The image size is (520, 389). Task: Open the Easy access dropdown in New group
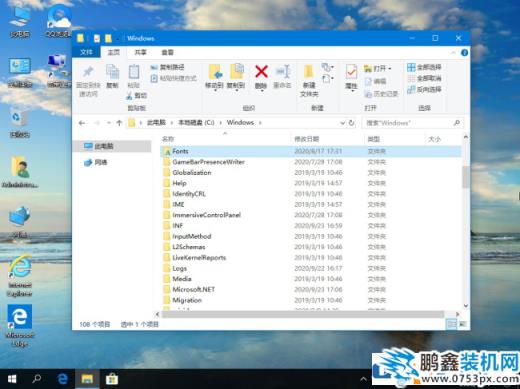(328, 79)
